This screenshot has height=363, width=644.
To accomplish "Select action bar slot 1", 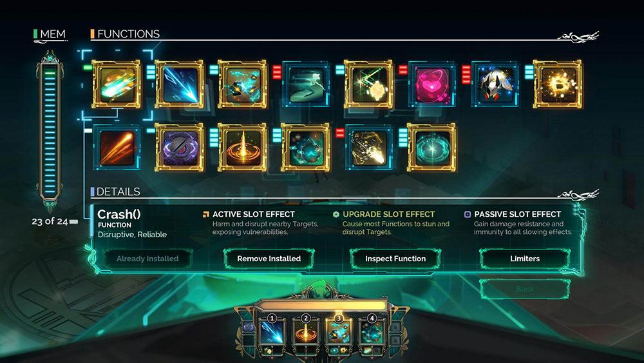I will tap(272, 332).
